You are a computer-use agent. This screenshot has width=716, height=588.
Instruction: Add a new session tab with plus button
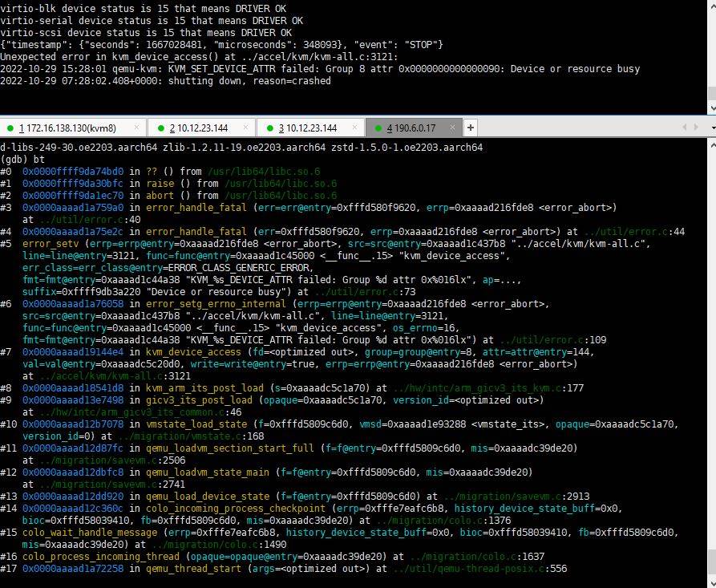click(x=471, y=128)
